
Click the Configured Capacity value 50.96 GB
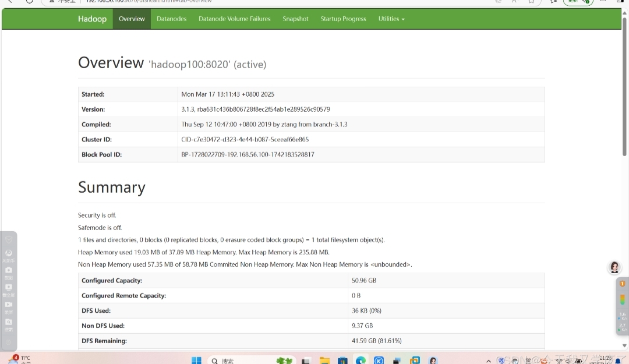tap(364, 281)
